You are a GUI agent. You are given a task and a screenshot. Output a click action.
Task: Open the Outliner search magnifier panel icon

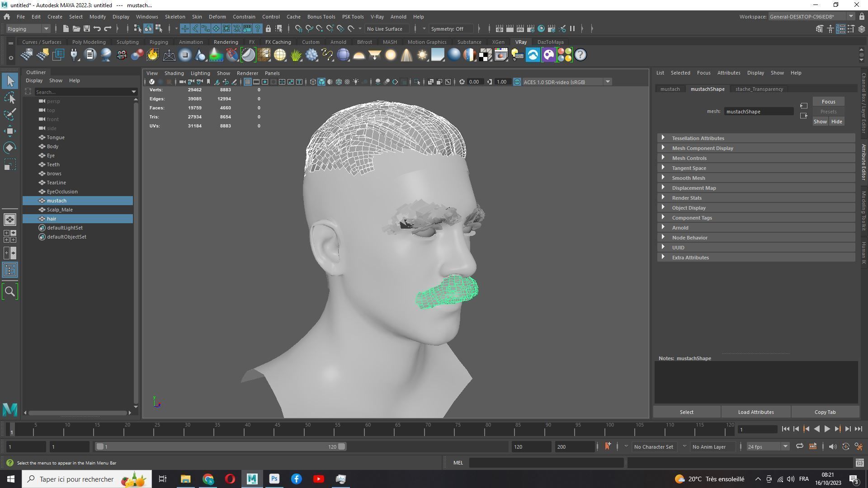[10, 291]
